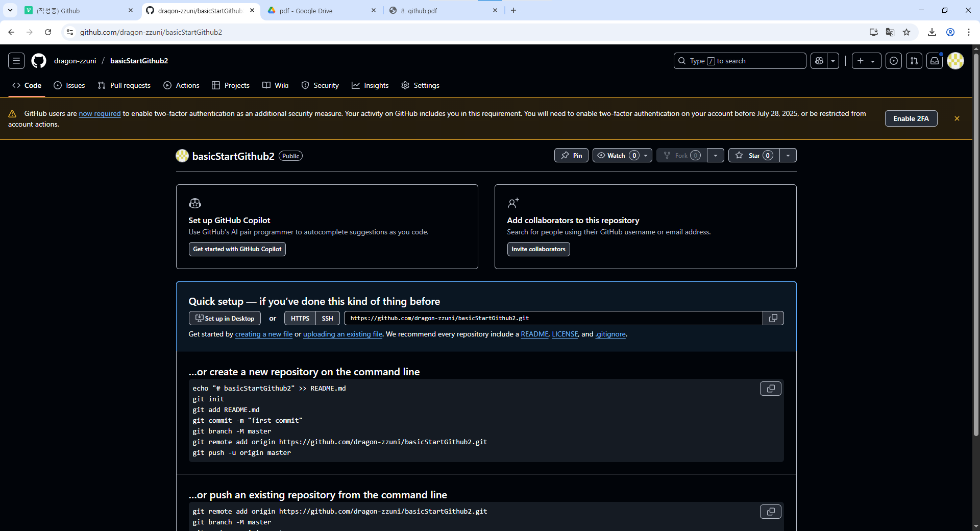The height and width of the screenshot is (531, 980).
Task: Open the Wiki tab
Action: pos(276,85)
